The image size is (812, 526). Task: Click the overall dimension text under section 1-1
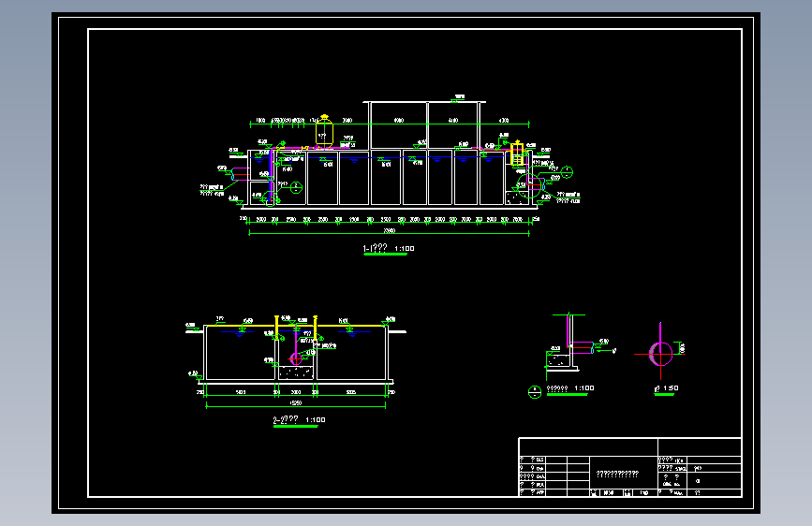pyautogui.click(x=389, y=230)
